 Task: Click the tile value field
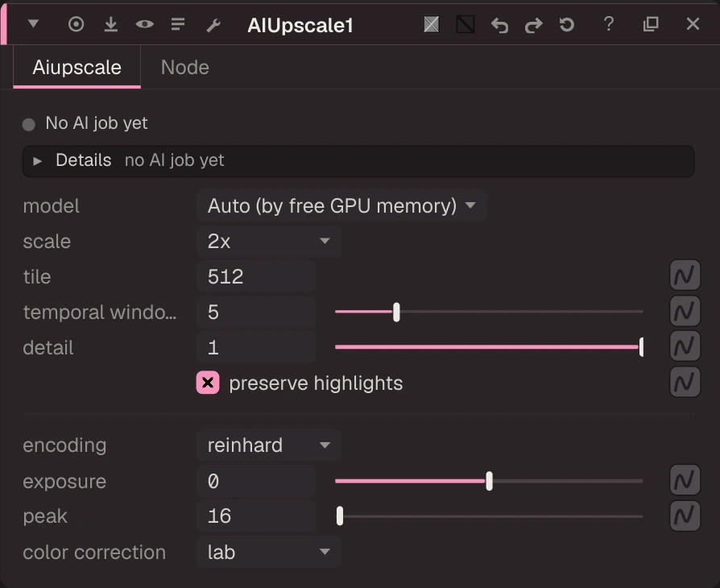[x=256, y=276]
